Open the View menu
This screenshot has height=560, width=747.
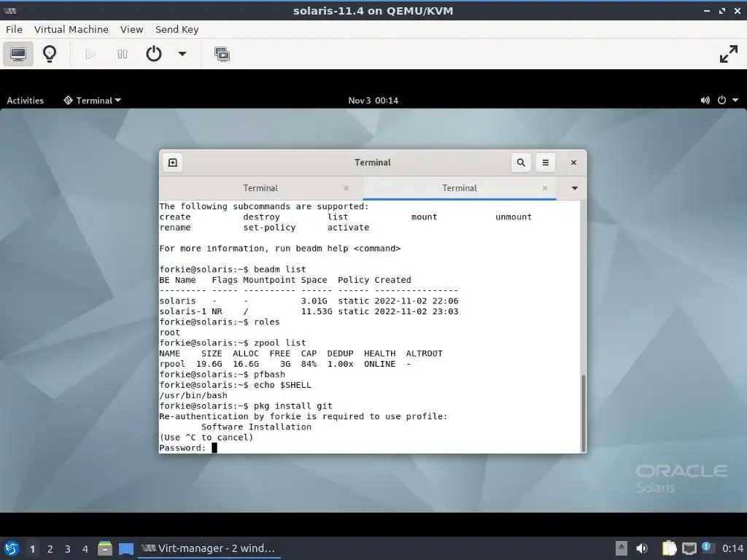(131, 29)
